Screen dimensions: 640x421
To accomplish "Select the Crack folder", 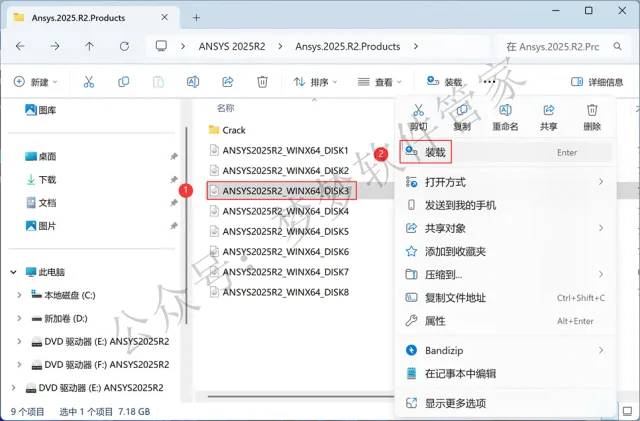I will coord(227,130).
